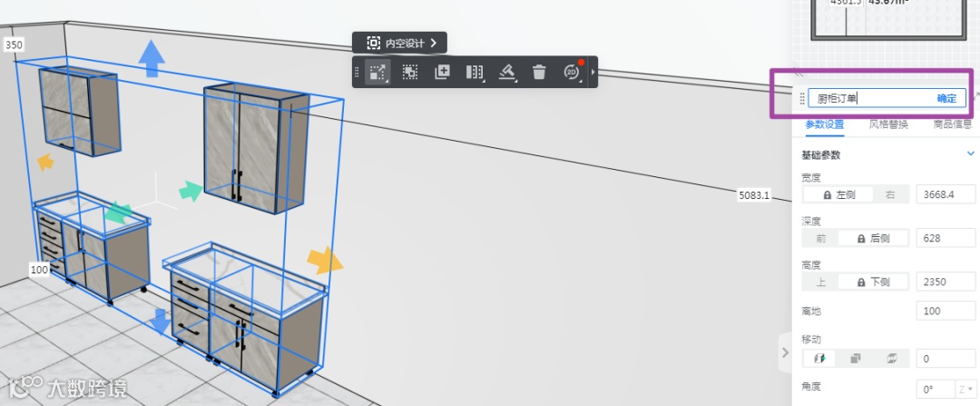Select first move direction icon under 移动

[x=819, y=359]
